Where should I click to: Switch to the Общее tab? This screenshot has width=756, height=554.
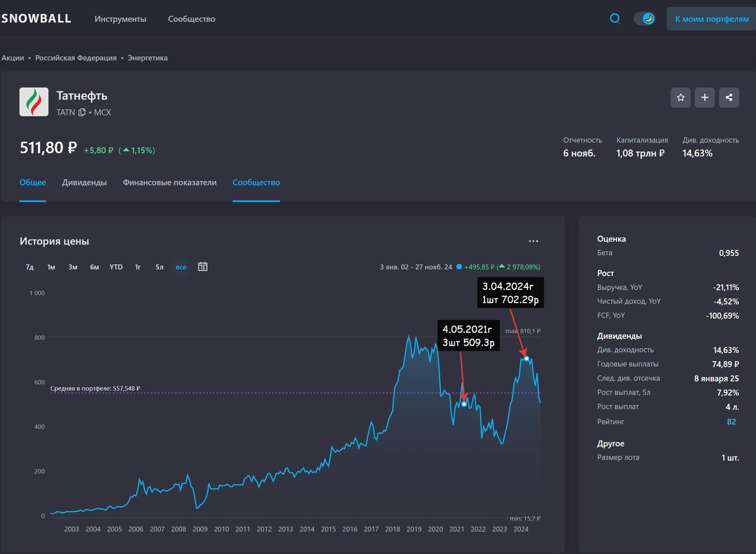click(33, 182)
